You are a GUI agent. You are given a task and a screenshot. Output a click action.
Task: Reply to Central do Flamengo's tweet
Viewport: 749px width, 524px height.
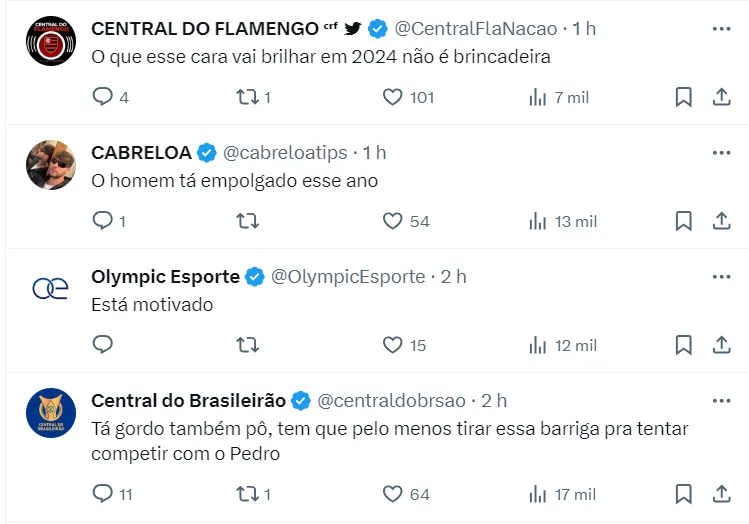[x=103, y=97]
